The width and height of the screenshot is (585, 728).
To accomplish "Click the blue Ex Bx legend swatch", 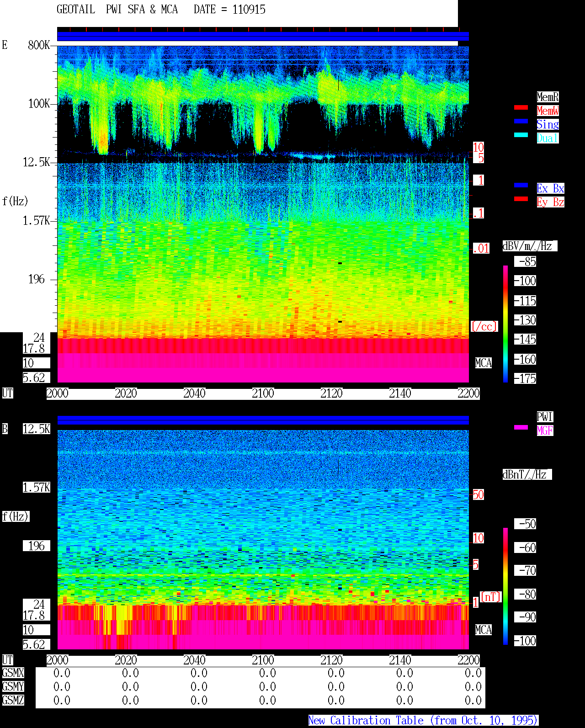I will click(521, 185).
